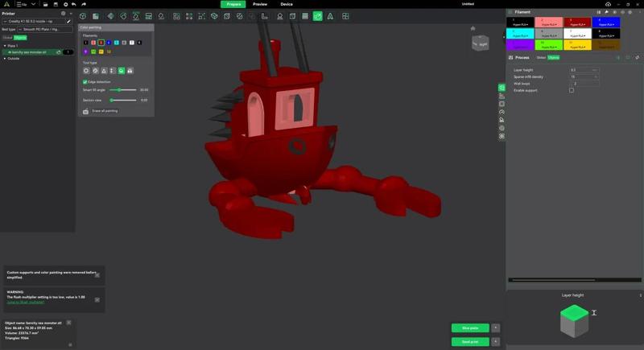This screenshot has width=644, height=350.
Task: Click the Smart fill angle slider
Action: click(123, 90)
